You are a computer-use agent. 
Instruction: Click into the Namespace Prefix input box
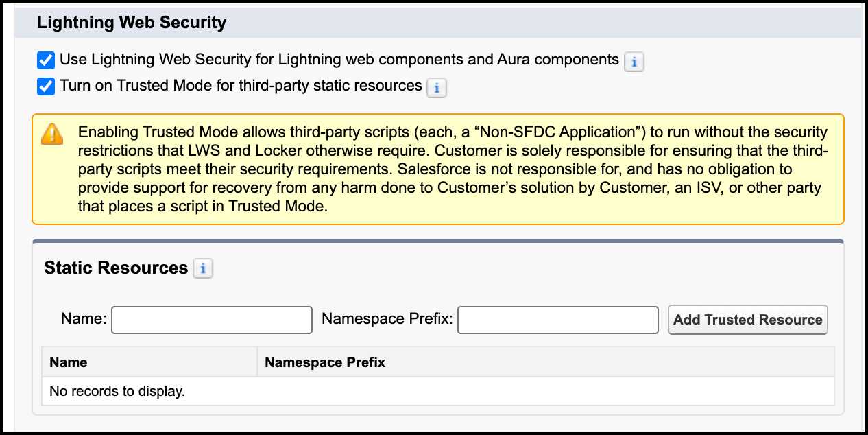(558, 320)
